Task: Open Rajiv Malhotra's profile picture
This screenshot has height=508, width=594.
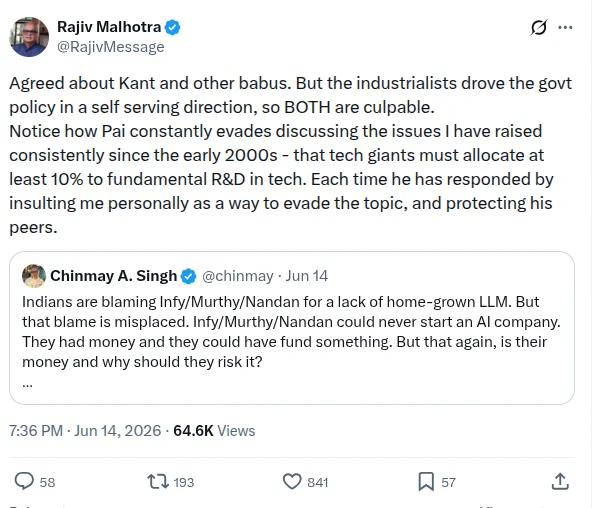Action: [x=29, y=37]
